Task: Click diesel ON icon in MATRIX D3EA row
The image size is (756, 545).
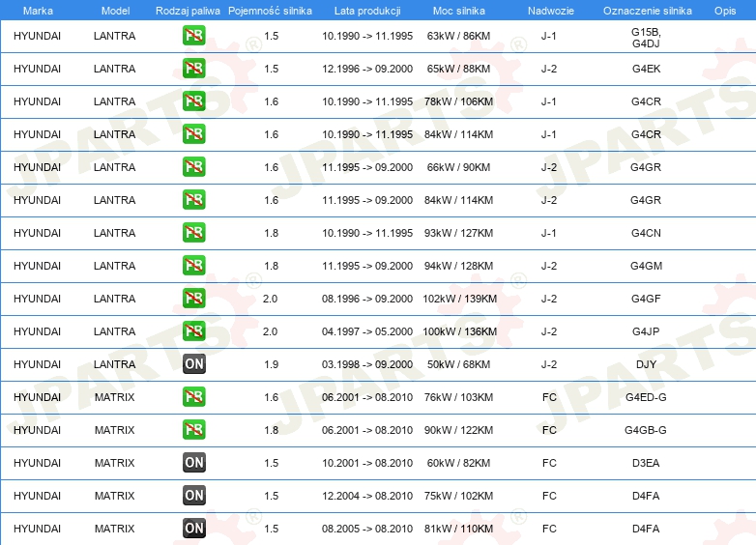Action: (193, 462)
